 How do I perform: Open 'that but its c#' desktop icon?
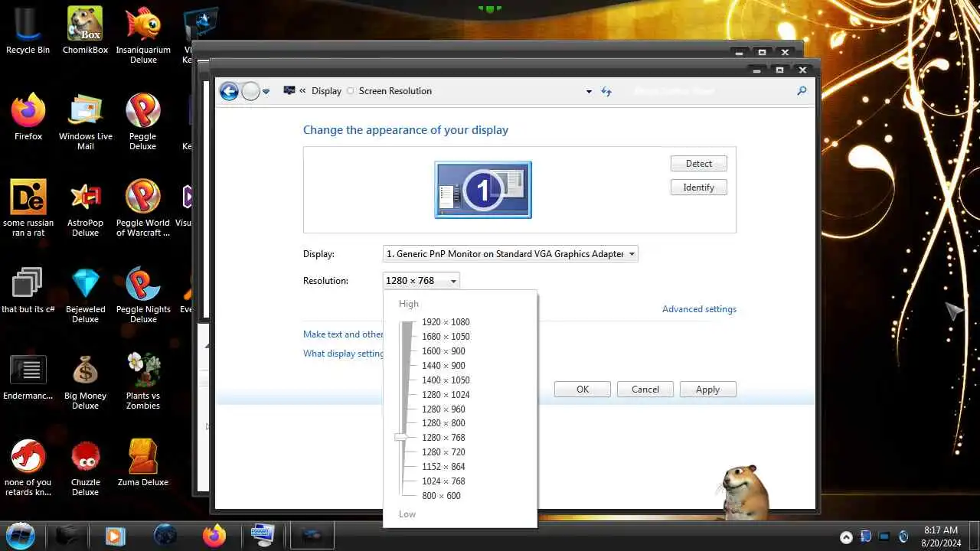point(28,290)
